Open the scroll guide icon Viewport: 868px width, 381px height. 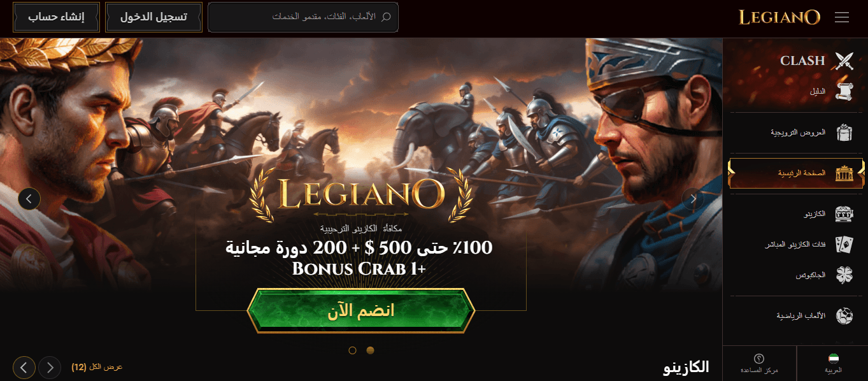coord(844,92)
